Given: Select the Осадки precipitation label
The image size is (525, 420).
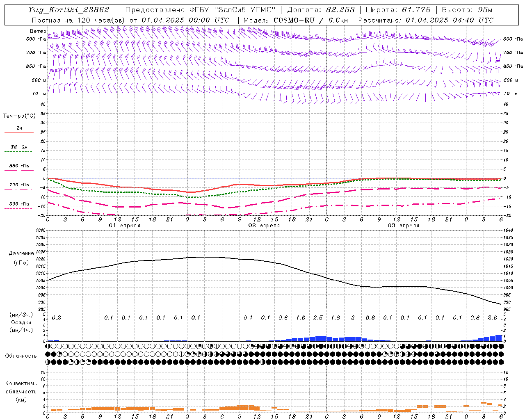Looking at the screenshot, I should click(21, 322).
